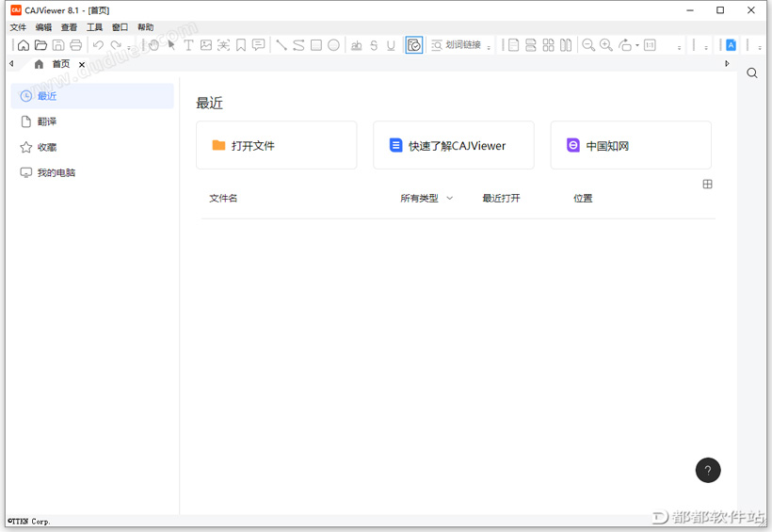Select the curve drawing tool

298,45
